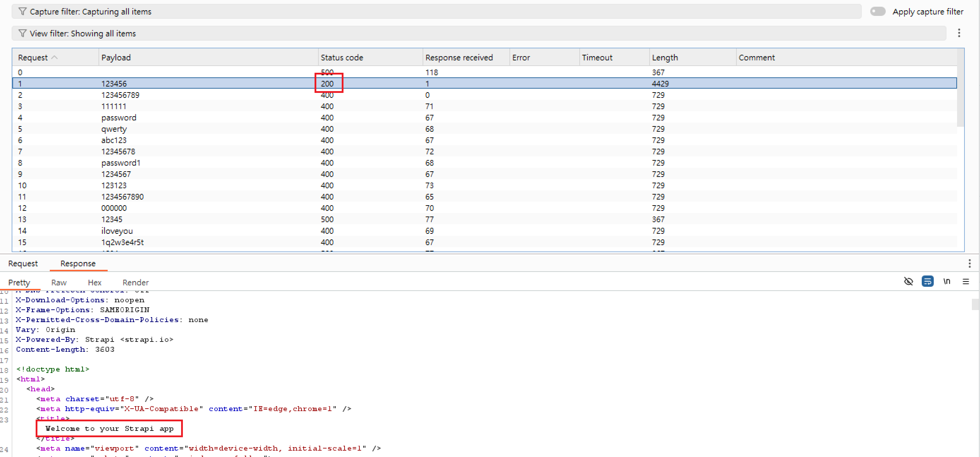
Task: Open the response panel kebab menu
Action: coord(969,263)
